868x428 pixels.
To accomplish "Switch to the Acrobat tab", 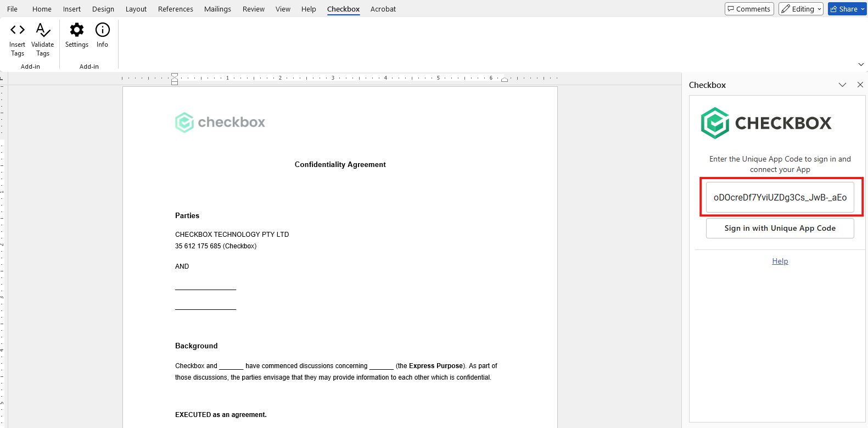I will (x=383, y=9).
